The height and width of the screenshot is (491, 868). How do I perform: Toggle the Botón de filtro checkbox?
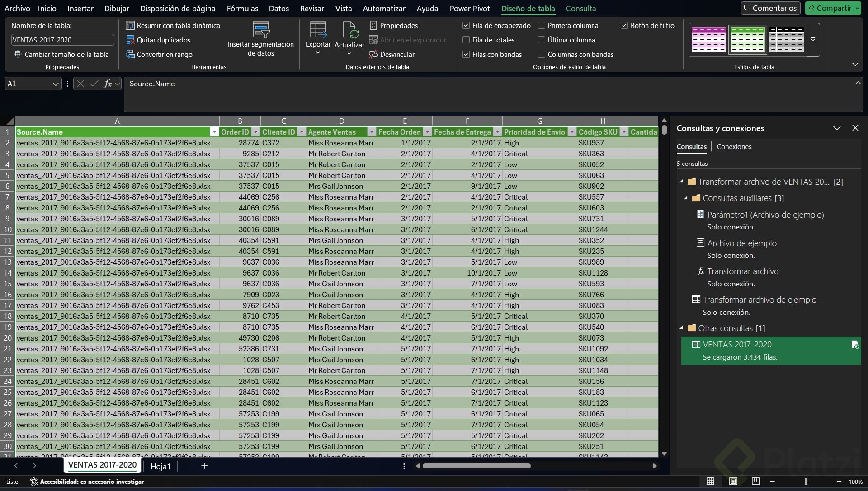[624, 26]
